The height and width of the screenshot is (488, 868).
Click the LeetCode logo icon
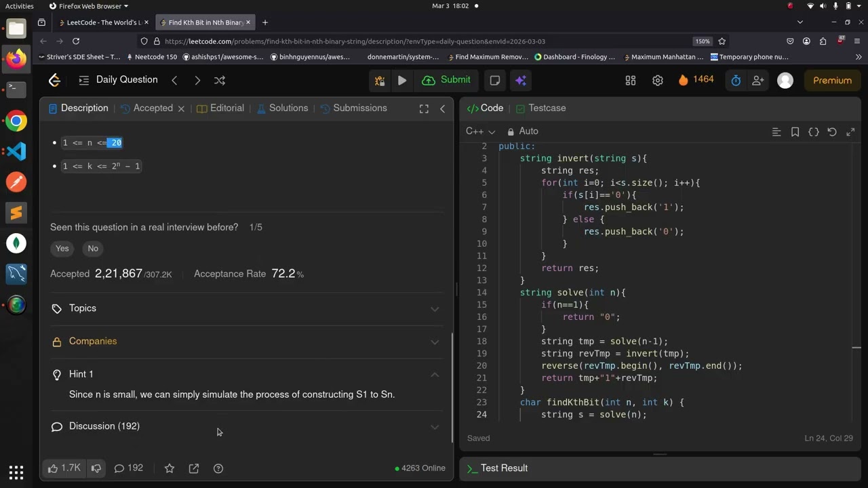tap(55, 80)
